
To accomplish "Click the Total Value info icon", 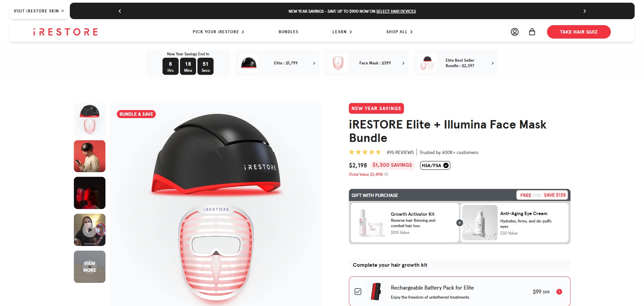I will tap(386, 174).
